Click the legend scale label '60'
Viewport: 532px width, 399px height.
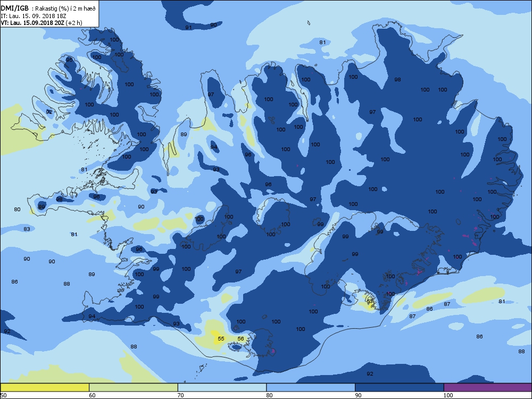click(92, 395)
